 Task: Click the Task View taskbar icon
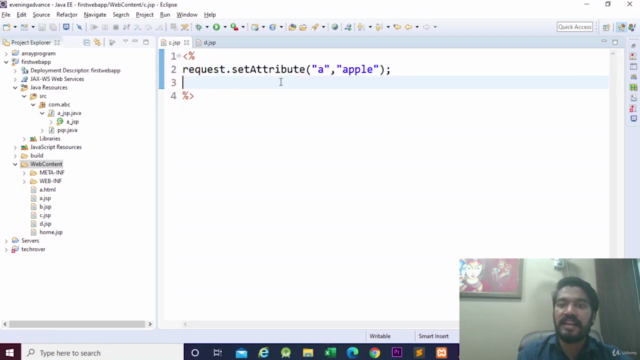coord(218,353)
